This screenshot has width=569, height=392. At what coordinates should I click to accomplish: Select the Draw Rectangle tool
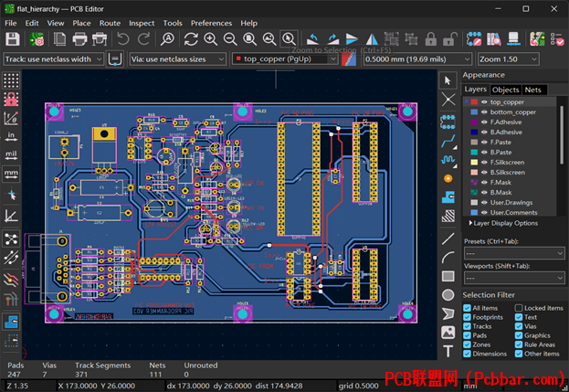[x=448, y=276]
